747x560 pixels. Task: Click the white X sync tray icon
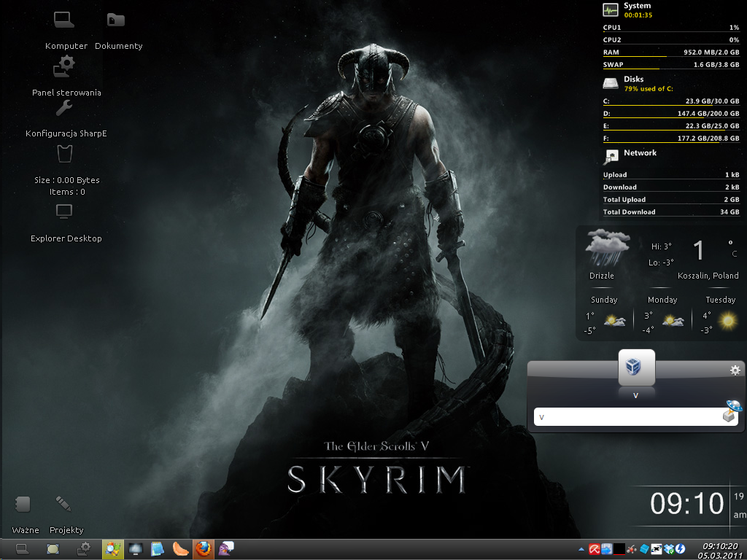[x=657, y=550]
